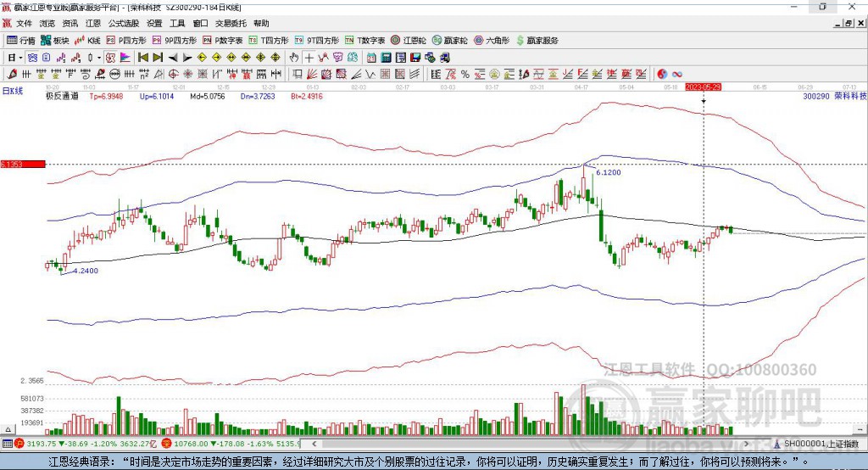Open the calculator tool icon
Viewport: 868px width, 470px height.
point(386,57)
